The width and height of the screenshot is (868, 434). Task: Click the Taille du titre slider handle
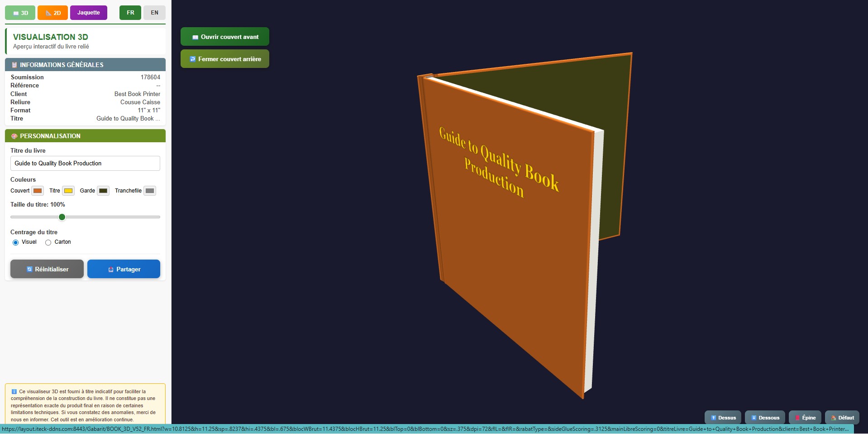tap(62, 217)
